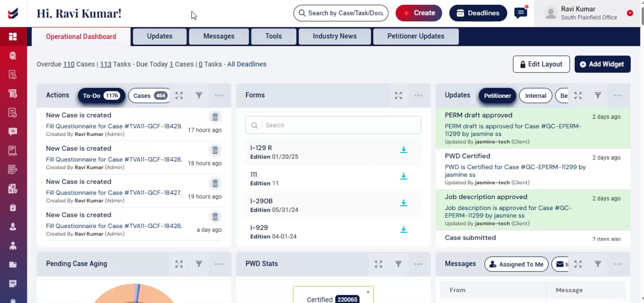Image resolution: width=644 pixels, height=303 pixels.
Task: Open the dashboard grid icon in sidebar
Action: click(x=13, y=36)
